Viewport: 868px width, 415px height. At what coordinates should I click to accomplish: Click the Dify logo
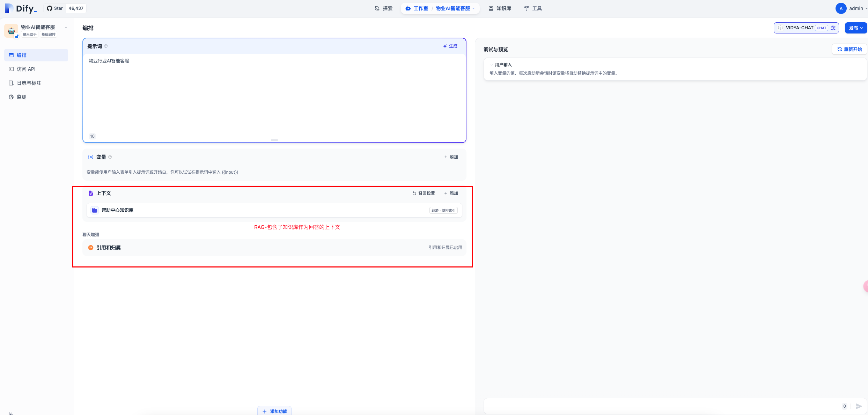point(21,8)
